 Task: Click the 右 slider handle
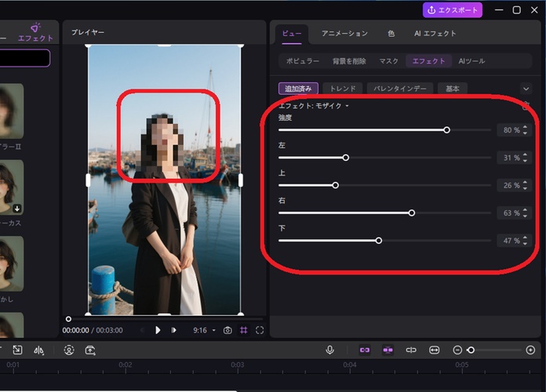tap(412, 212)
